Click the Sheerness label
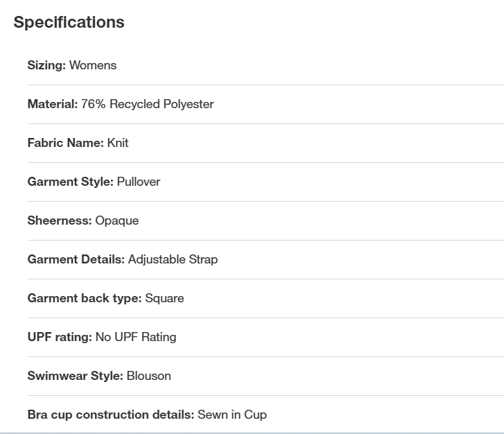The image size is (504, 434). [x=59, y=220]
